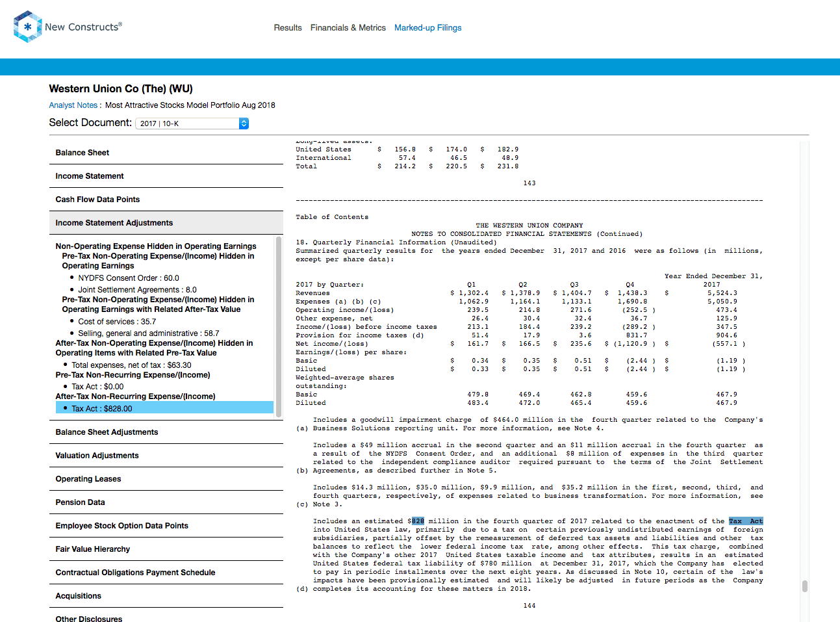
Task: Open Financials & Metrics menu item
Action: click(348, 28)
